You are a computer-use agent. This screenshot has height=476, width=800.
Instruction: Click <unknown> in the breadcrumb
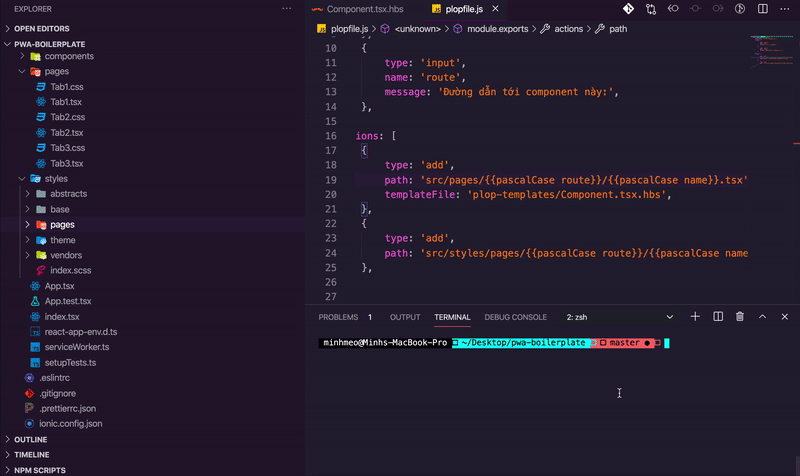click(x=417, y=29)
